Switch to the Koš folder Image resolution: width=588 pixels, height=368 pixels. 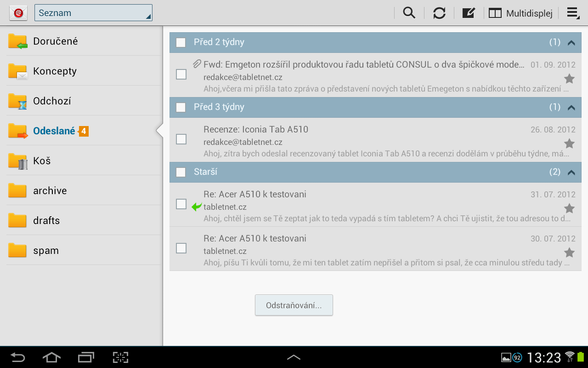[42, 161]
